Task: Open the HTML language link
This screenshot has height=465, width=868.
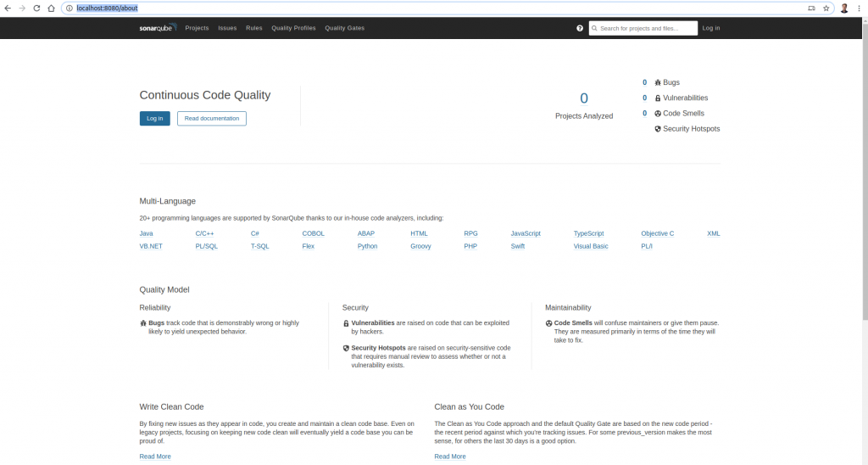Action: tap(419, 234)
